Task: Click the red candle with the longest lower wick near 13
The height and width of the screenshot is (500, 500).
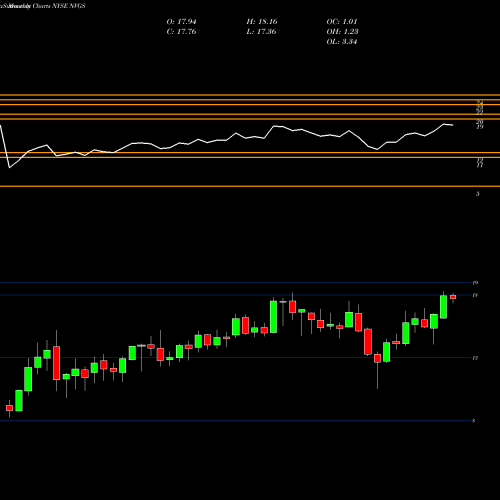Action: pyautogui.click(x=377, y=359)
